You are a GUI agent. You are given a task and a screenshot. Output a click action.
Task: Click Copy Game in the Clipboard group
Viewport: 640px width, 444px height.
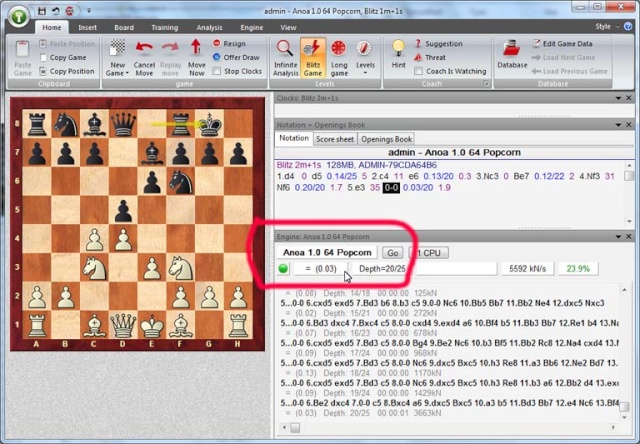[63, 57]
